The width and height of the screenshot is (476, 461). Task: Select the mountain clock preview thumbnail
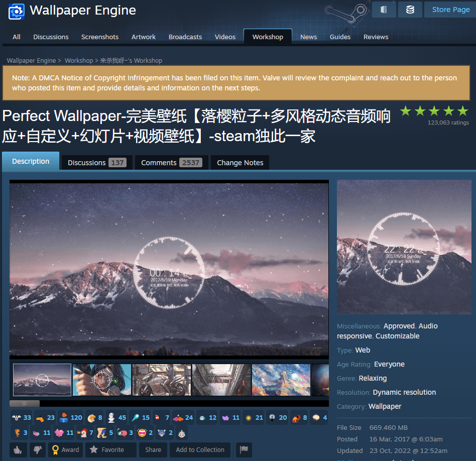[42, 380]
